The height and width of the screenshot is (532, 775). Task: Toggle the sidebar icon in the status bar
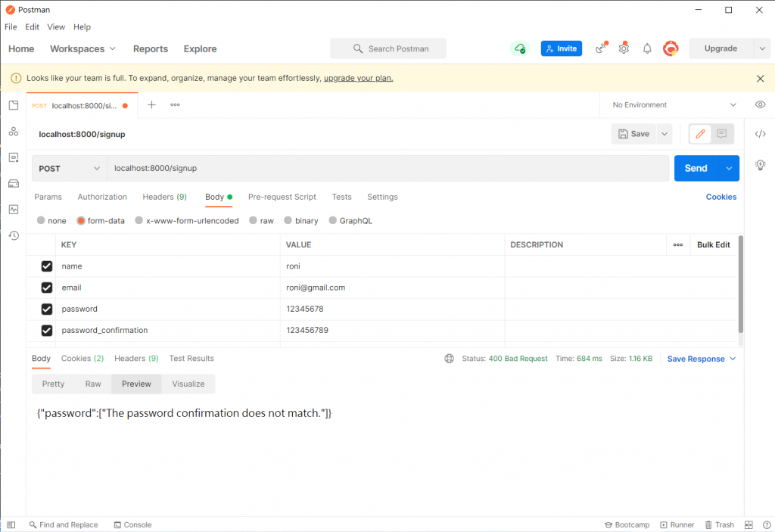11,524
